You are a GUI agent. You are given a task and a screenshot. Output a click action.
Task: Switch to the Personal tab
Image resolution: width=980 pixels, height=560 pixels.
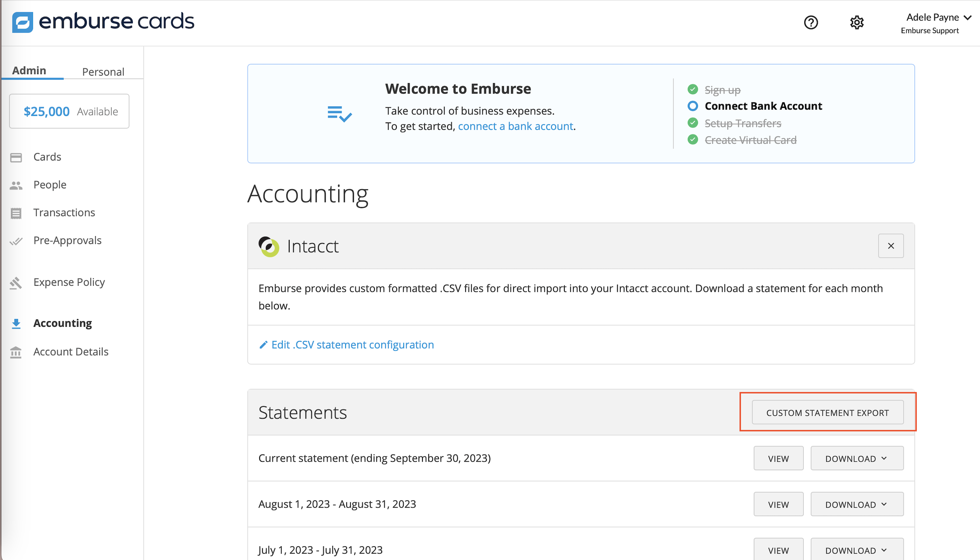click(103, 72)
